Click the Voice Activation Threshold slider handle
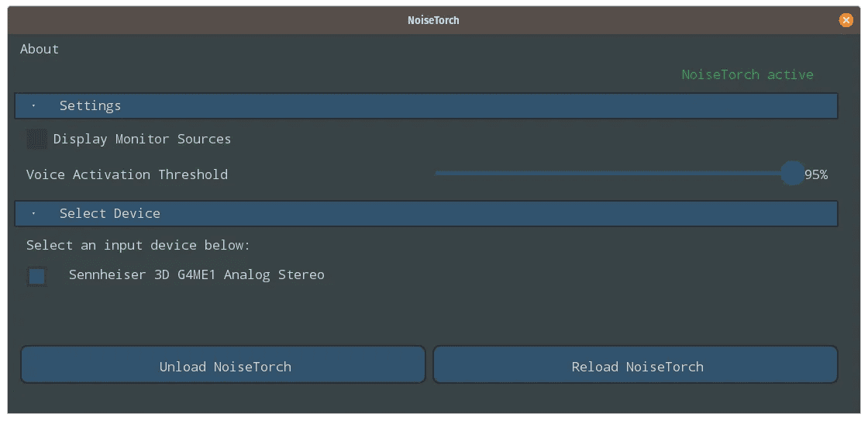This screenshot has height=421, width=868. coord(792,174)
